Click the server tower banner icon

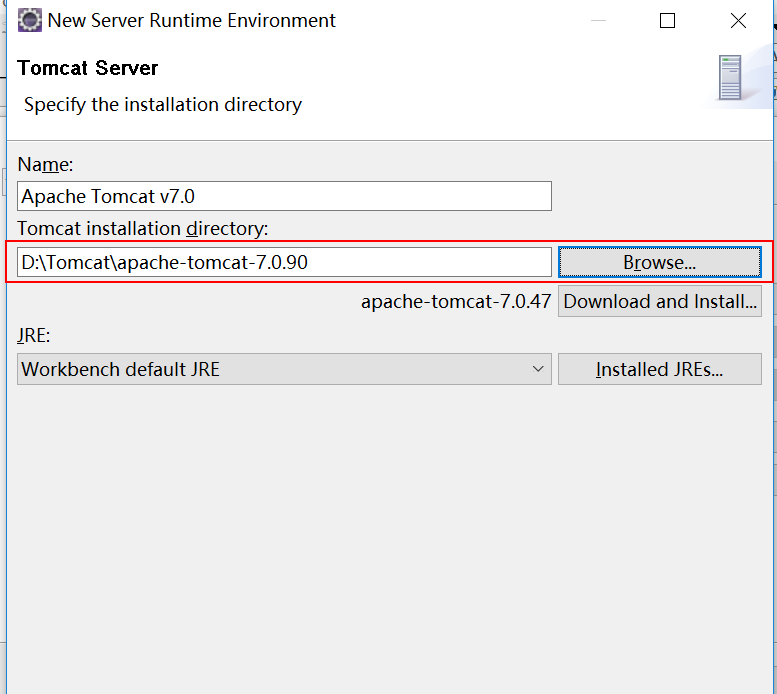coord(730,77)
